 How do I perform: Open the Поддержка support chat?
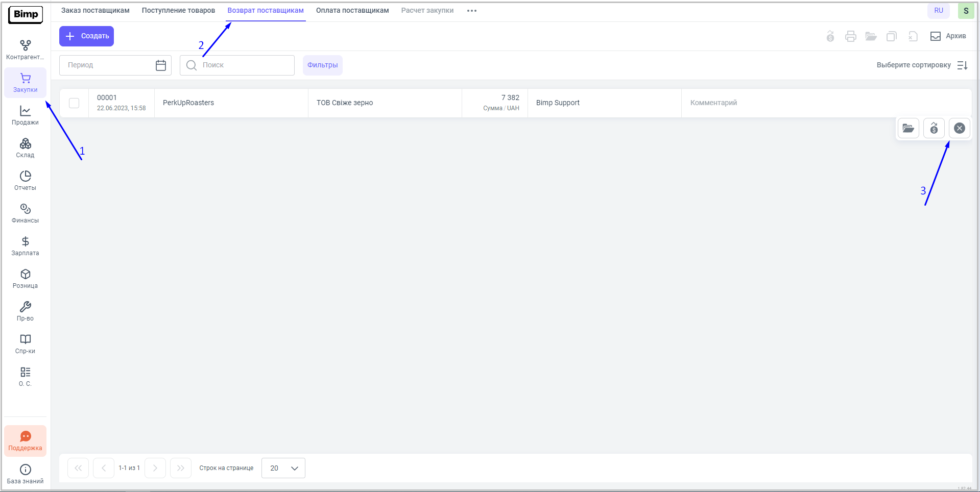(25, 441)
